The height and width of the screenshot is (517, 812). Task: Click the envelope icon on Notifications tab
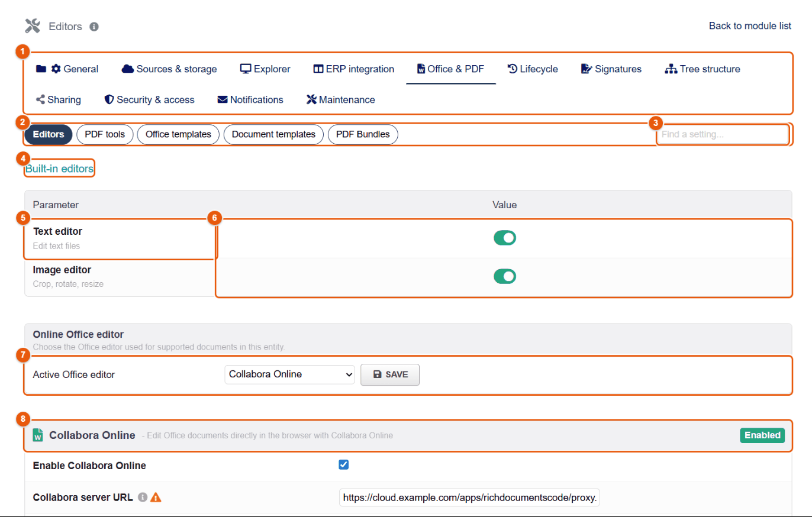coord(223,100)
